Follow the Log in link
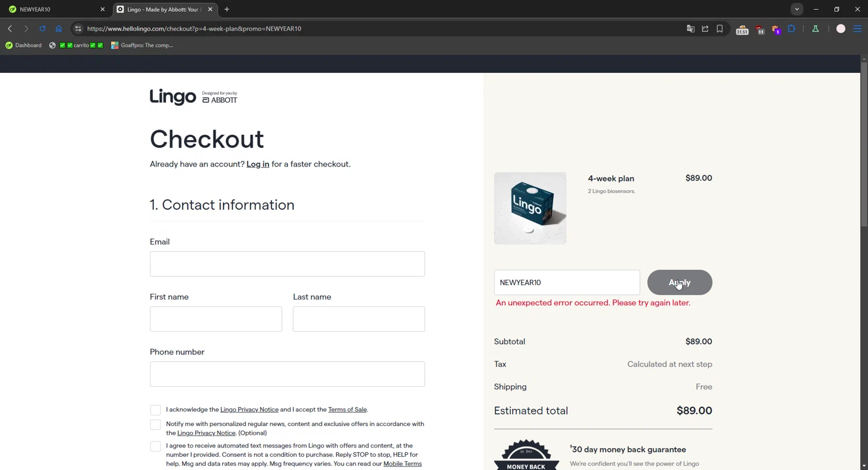868x470 pixels. click(258, 164)
